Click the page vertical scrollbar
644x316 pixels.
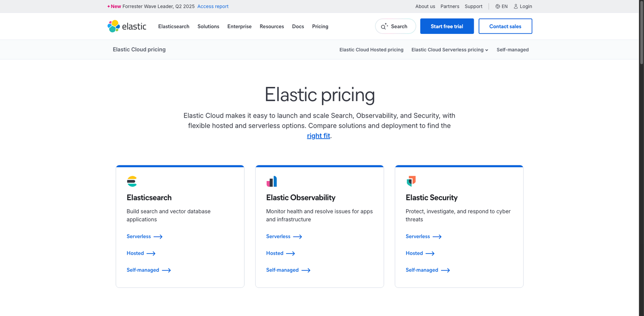[x=642, y=32]
